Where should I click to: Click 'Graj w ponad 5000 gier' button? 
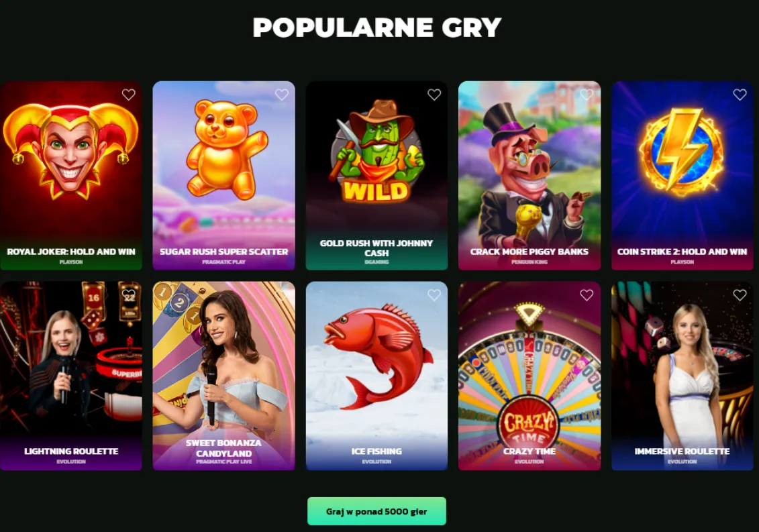[x=376, y=511]
